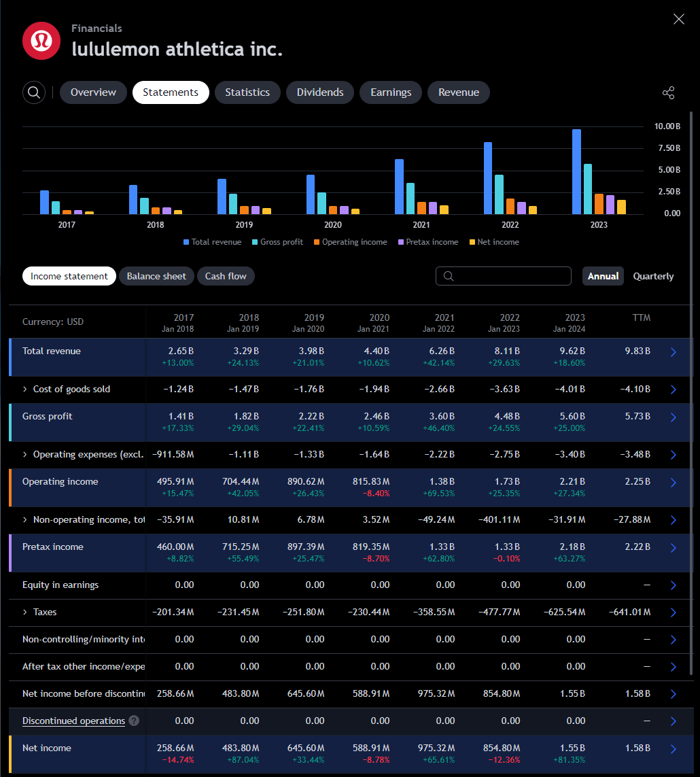Open the Dividends tab

(x=320, y=92)
